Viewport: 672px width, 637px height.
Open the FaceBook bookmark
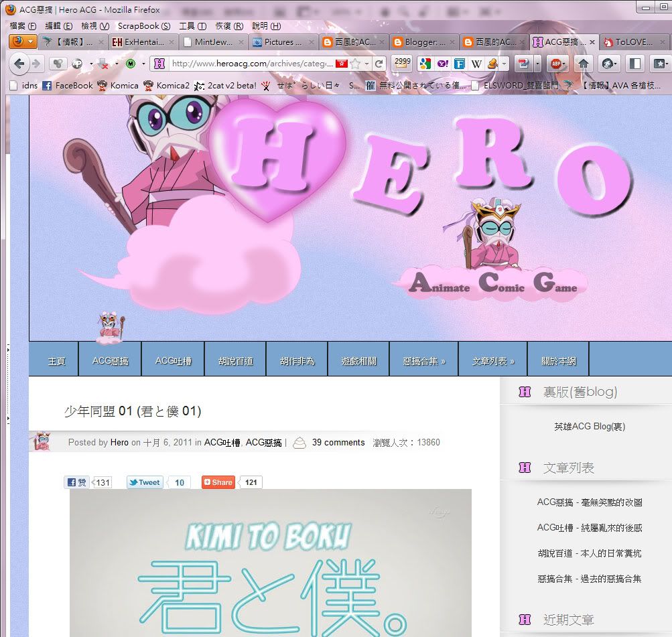[x=68, y=86]
